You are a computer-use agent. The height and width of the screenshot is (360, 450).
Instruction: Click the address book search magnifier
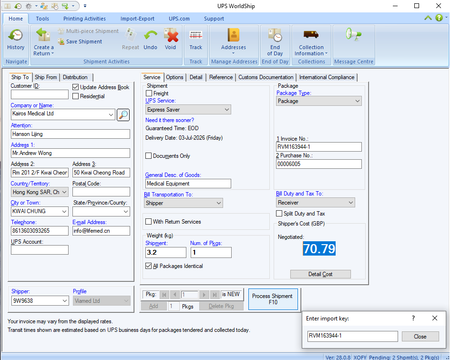click(123, 115)
